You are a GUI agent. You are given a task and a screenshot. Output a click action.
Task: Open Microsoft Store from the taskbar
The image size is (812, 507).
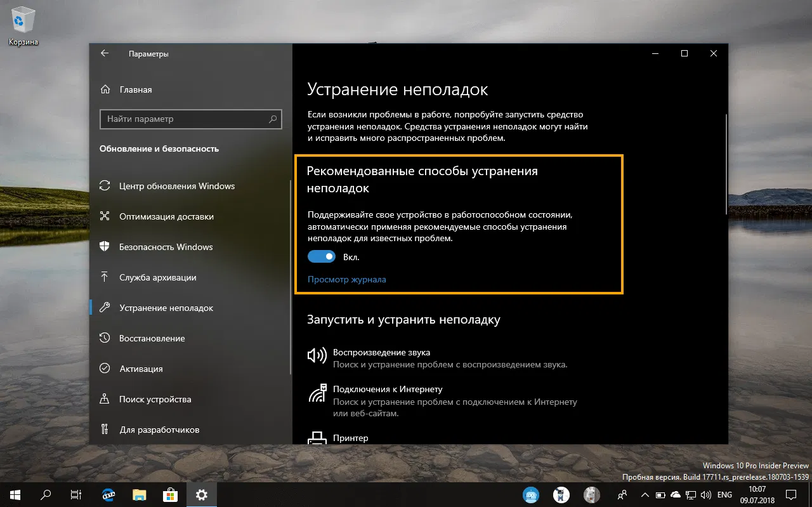pos(171,494)
